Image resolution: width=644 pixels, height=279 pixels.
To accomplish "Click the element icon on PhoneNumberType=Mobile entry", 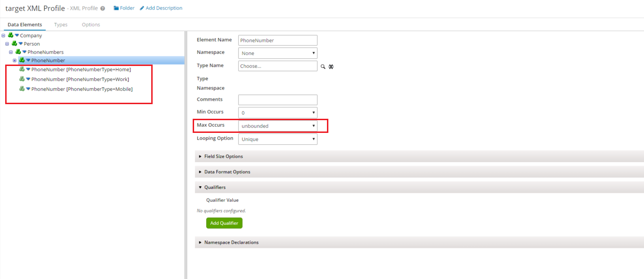I will click(x=22, y=89).
